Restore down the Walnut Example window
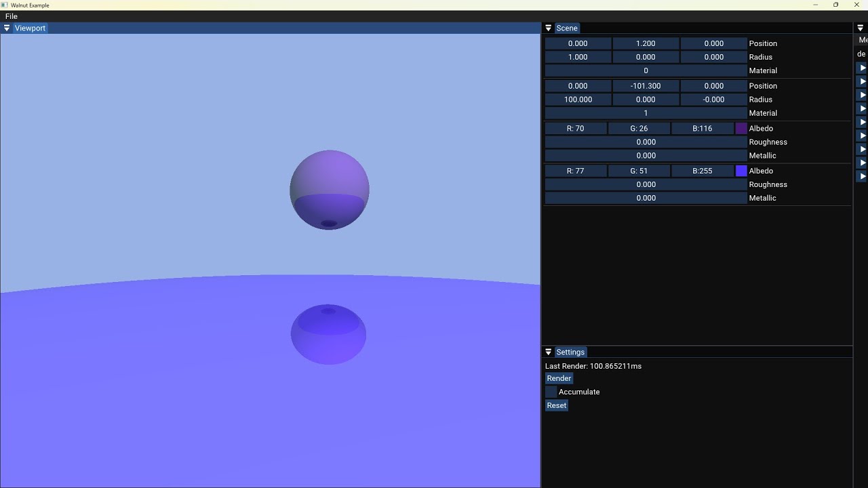This screenshot has width=868, height=488. point(836,5)
